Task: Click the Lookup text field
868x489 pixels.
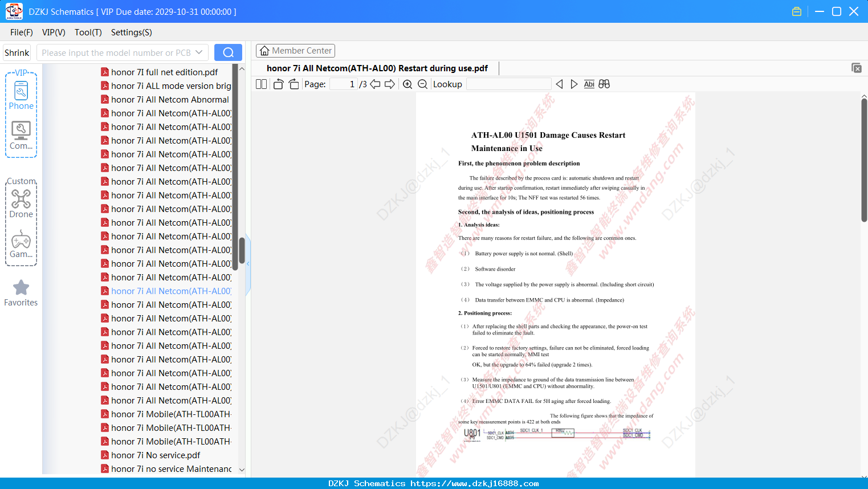Action: point(508,84)
